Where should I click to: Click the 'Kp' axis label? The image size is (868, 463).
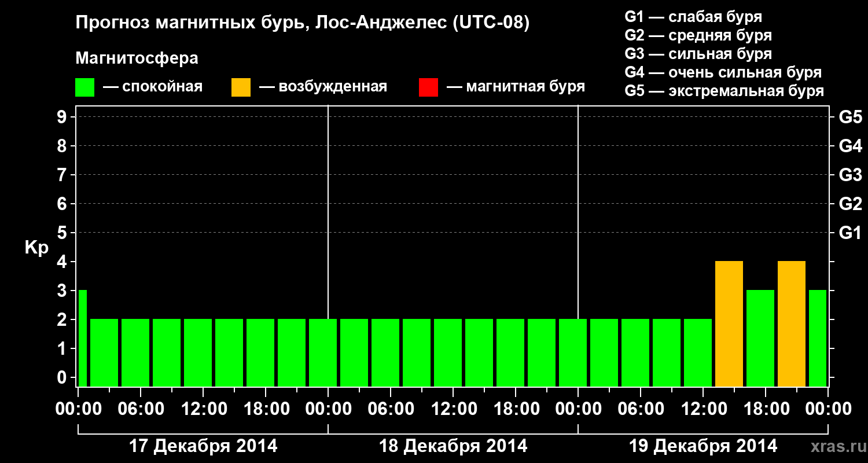(36, 248)
